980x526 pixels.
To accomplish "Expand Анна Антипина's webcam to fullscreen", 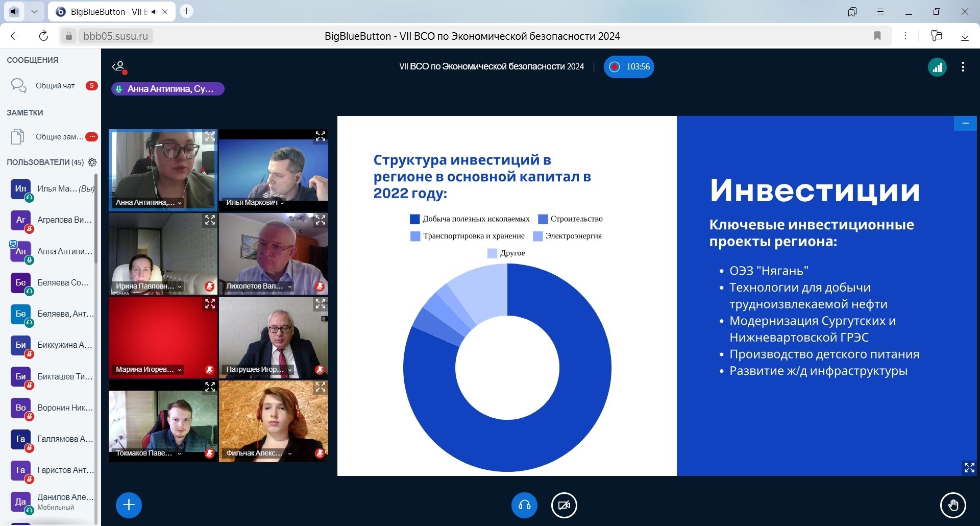I will pyautogui.click(x=210, y=136).
